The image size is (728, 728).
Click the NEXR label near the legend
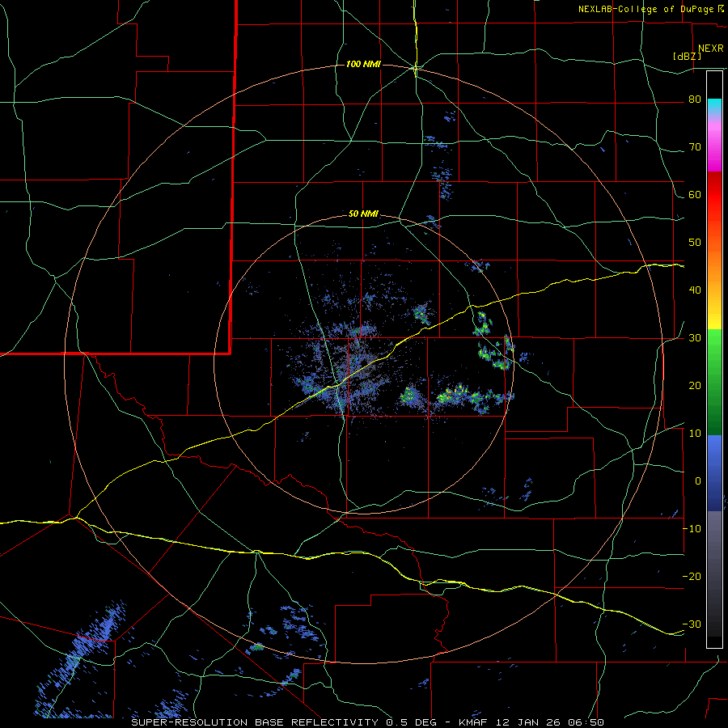[710, 49]
